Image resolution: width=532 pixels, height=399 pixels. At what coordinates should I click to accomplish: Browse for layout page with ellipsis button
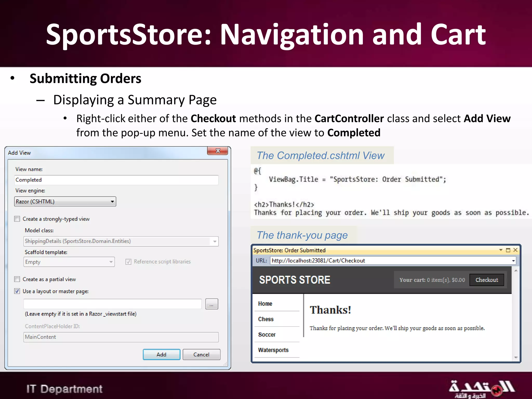[x=212, y=304]
